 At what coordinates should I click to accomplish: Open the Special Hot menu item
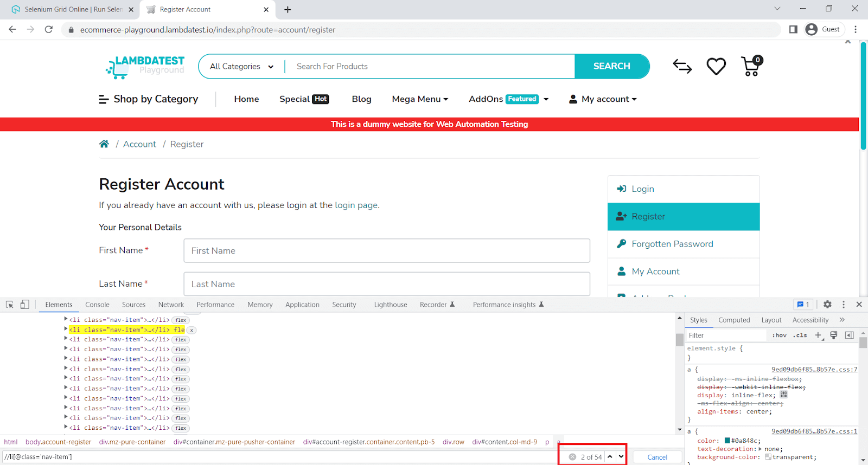(x=304, y=99)
